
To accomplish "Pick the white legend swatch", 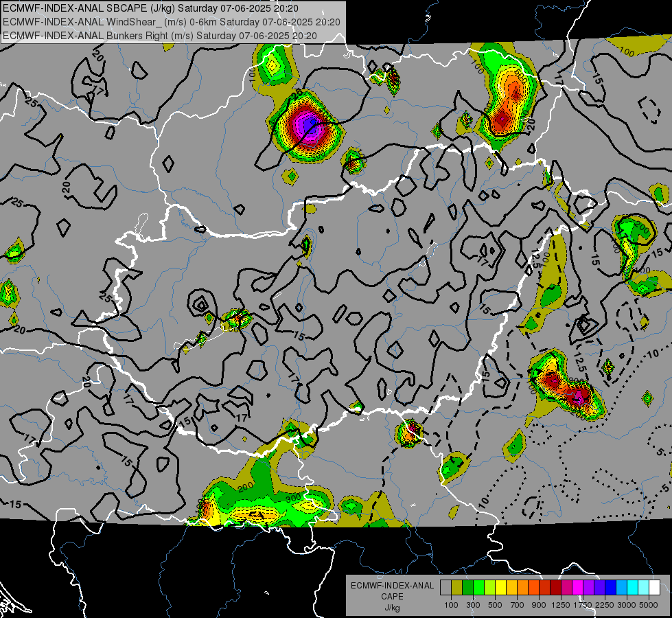I will pos(654,587).
